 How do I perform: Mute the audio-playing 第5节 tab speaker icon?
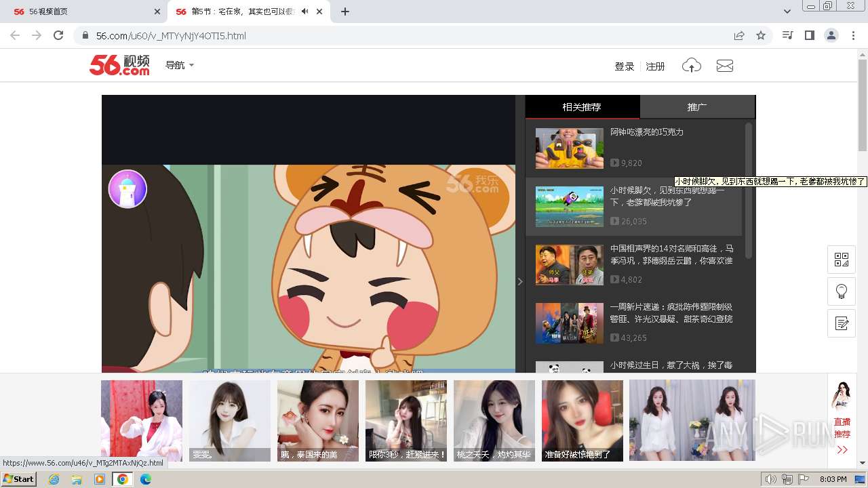(x=305, y=12)
